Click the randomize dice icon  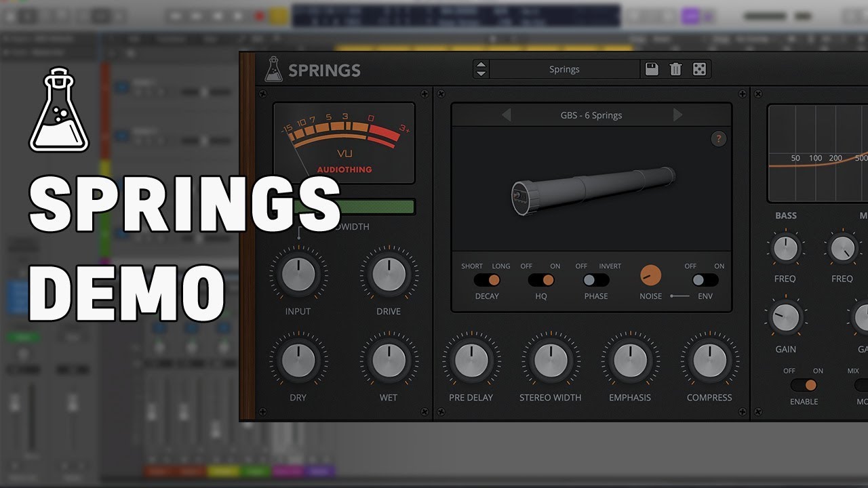click(x=699, y=69)
